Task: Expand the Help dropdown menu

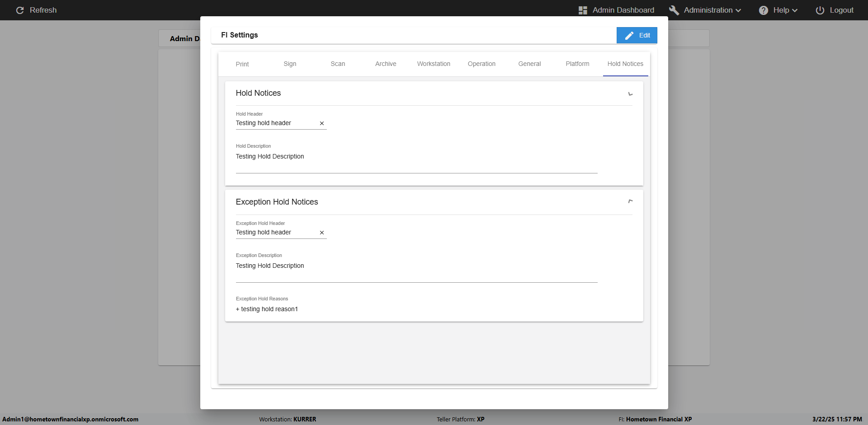Action: (x=794, y=10)
